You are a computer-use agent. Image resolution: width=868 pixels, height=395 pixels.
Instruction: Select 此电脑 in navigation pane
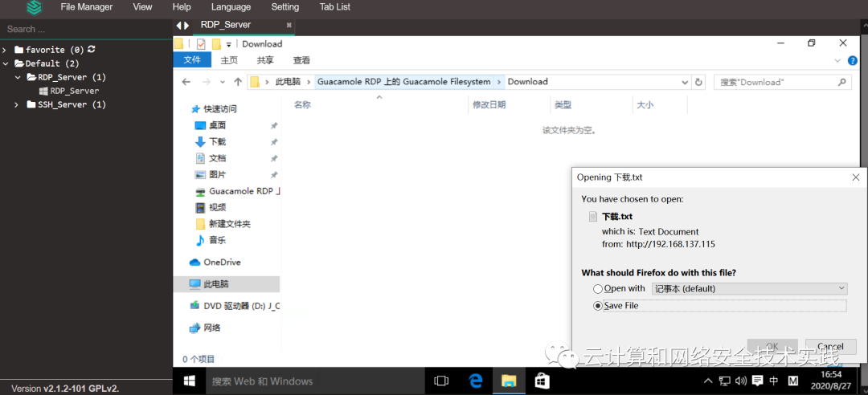(227, 283)
